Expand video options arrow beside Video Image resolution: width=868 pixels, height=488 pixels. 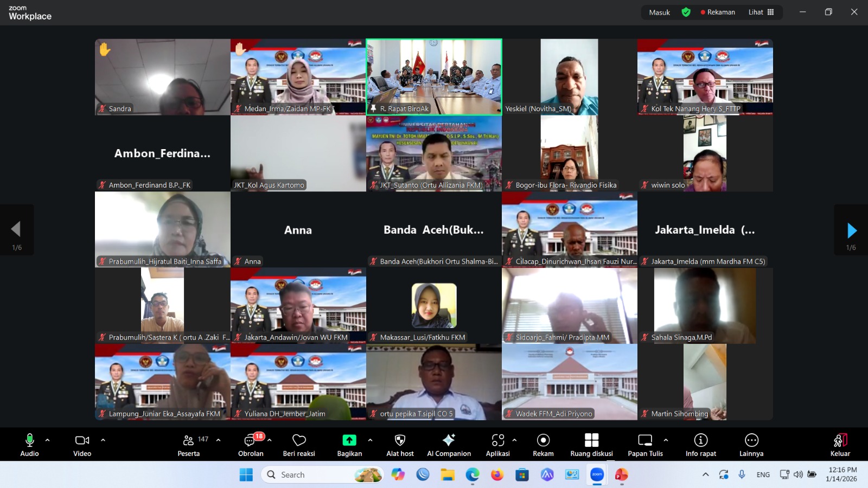[103, 440]
